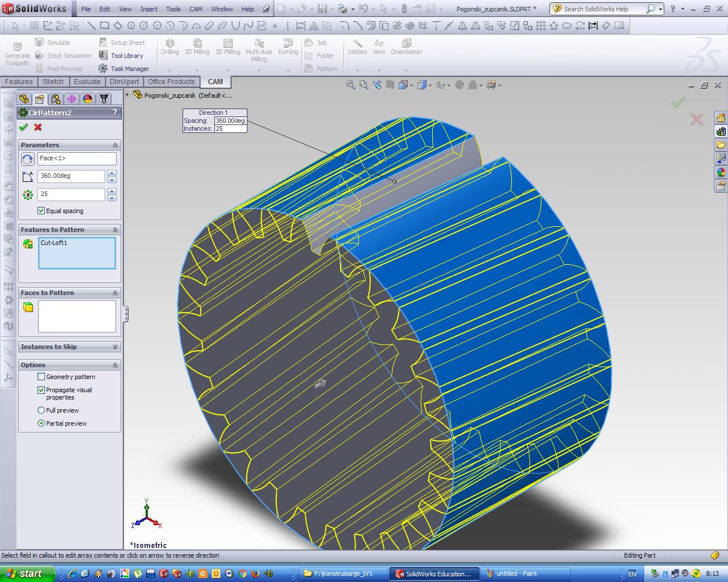Open F:\Konstruisanje_IV1 taskbar folder
This screenshot has height=582, width=728.
click(x=344, y=573)
